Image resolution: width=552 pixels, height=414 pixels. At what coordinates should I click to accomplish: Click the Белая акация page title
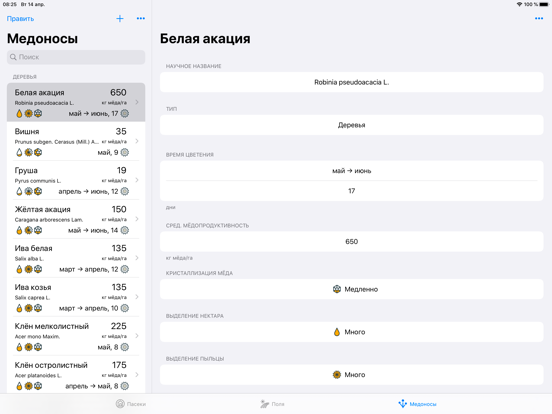pyautogui.click(x=205, y=39)
